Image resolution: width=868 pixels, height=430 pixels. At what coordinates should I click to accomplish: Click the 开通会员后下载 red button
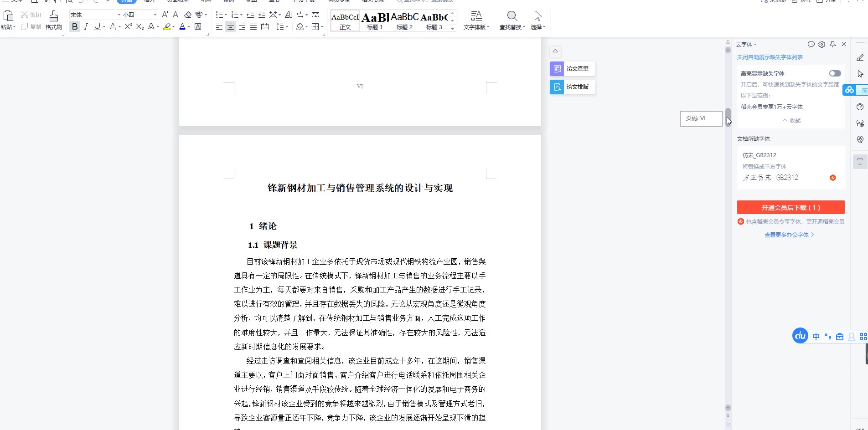790,207
